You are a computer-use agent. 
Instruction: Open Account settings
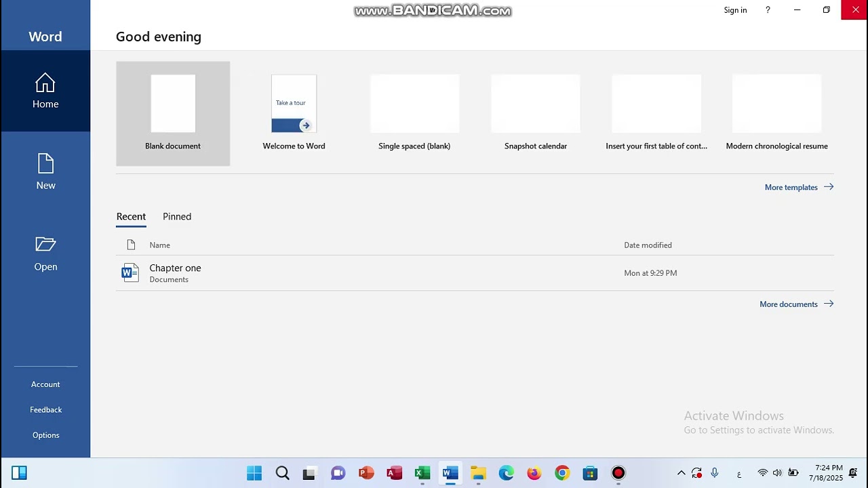pos(45,384)
